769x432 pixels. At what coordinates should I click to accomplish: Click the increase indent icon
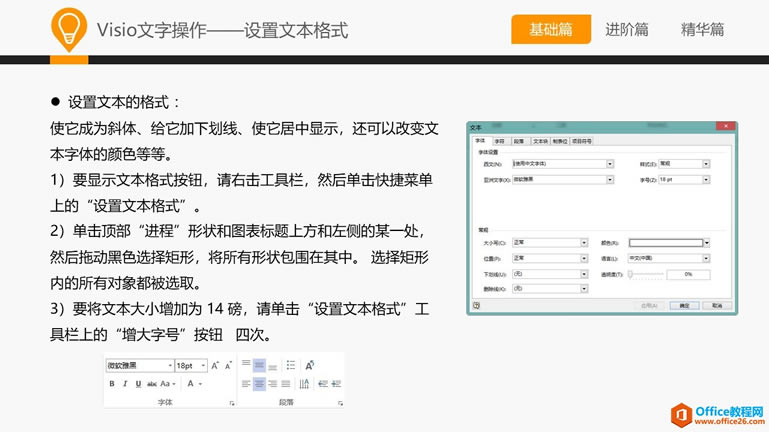pos(336,383)
